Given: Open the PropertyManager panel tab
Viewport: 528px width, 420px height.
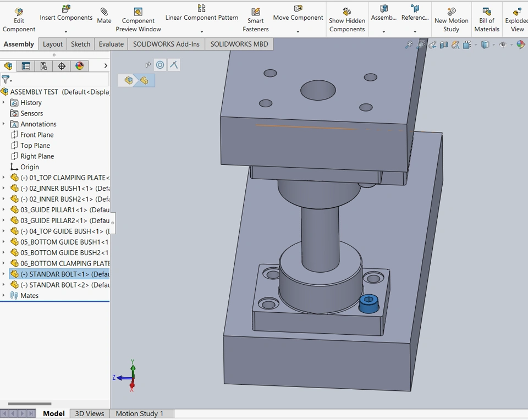Looking at the screenshot, I should click(x=26, y=66).
